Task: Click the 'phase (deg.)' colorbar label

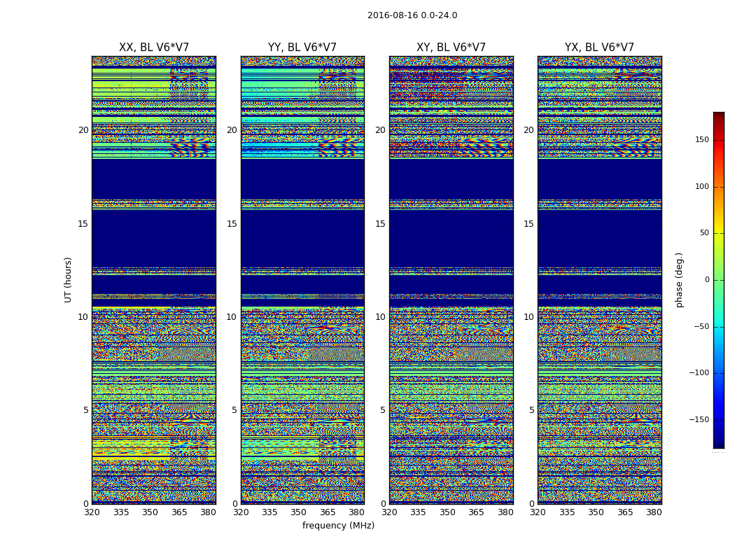Action: (679, 280)
